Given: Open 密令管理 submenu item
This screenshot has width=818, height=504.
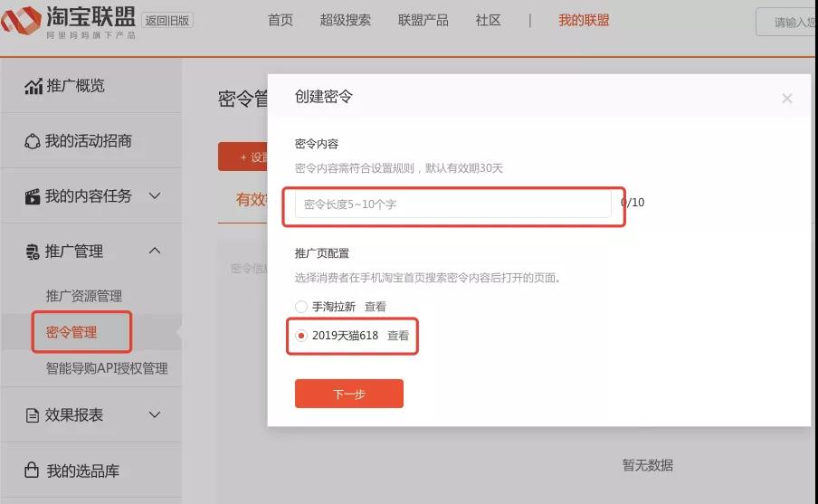Looking at the screenshot, I should (71, 332).
